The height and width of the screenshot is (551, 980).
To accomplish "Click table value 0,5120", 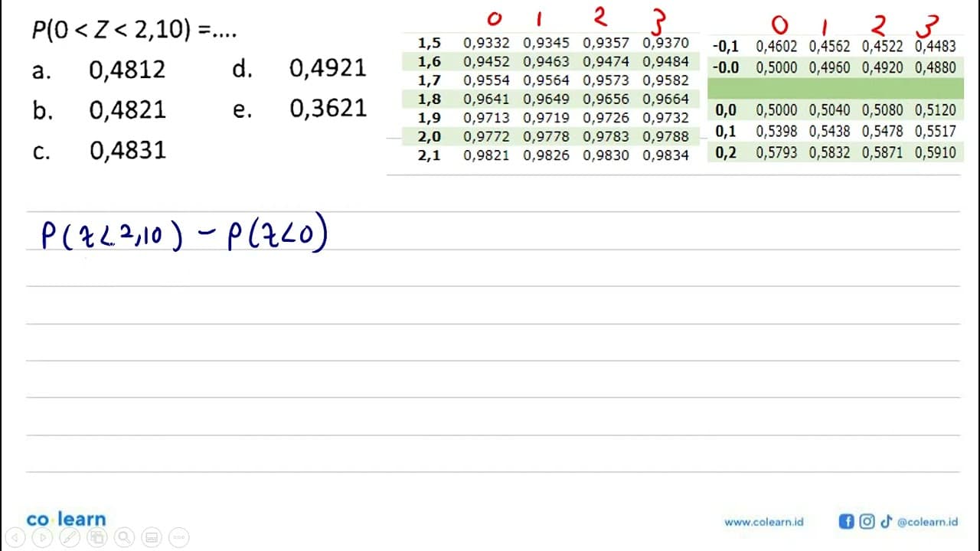I will point(935,110).
